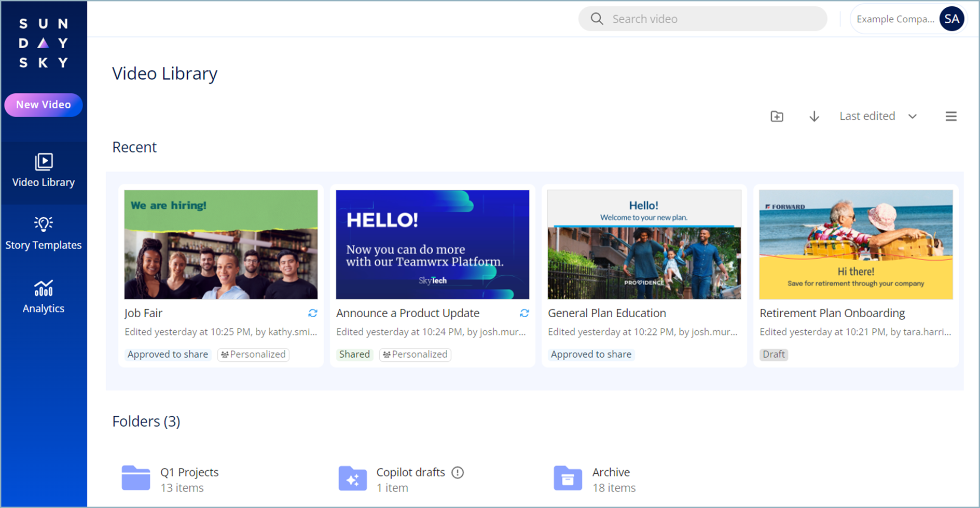This screenshot has height=508, width=980.
Task: Open the SA account avatar
Action: click(x=951, y=19)
